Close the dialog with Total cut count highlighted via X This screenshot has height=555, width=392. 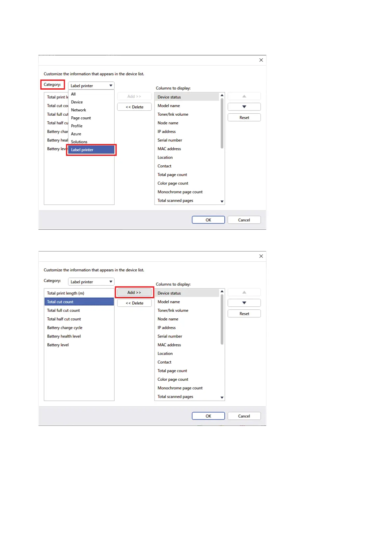pyautogui.click(x=261, y=256)
